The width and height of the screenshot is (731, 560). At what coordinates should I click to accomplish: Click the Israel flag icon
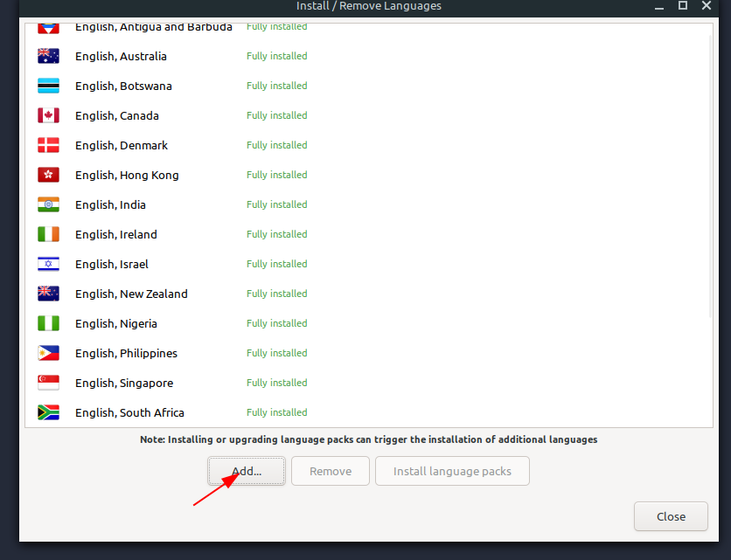48,264
